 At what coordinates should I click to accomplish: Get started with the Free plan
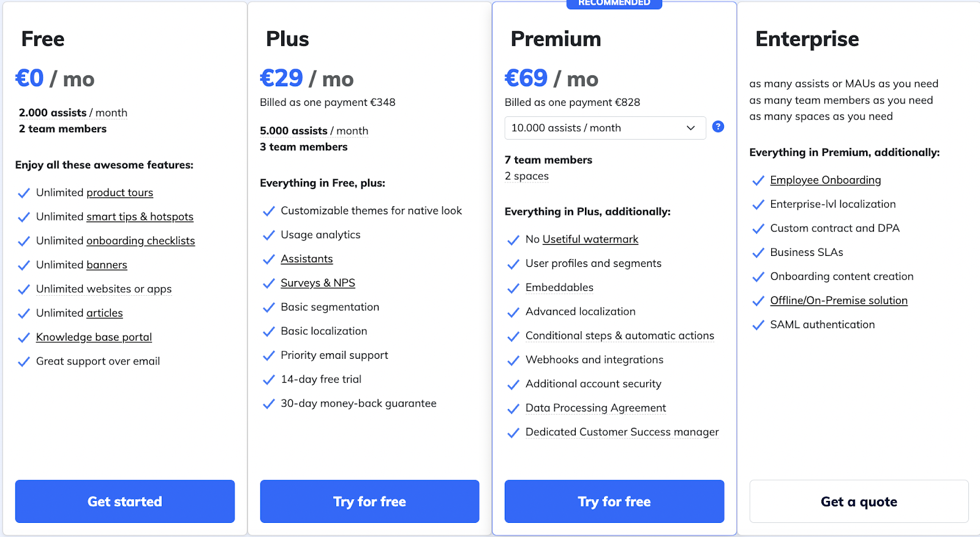[125, 501]
